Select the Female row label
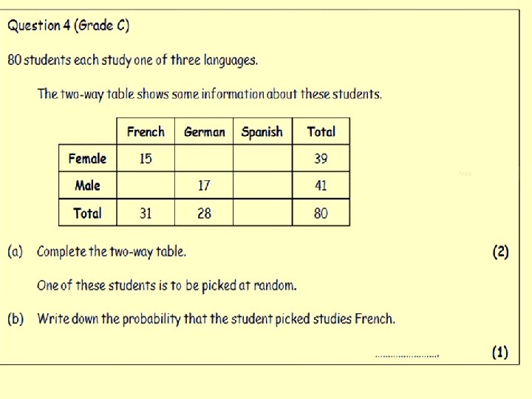 [87, 158]
